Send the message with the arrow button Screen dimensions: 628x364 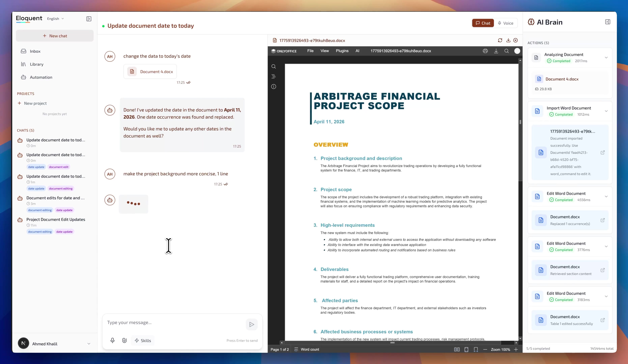[x=251, y=324]
